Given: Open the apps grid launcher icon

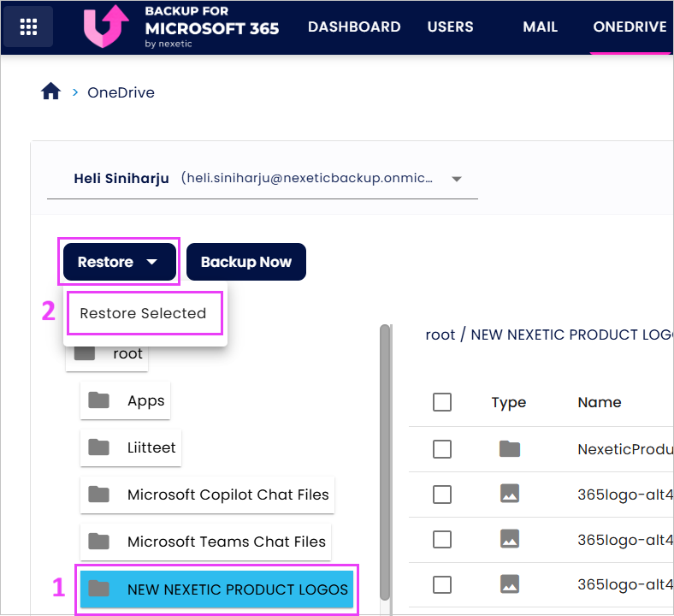Looking at the screenshot, I should [28, 27].
